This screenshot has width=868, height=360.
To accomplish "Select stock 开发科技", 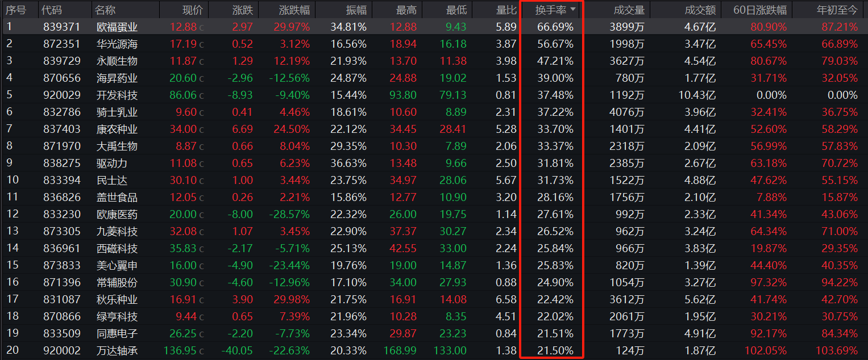I will point(117,95).
